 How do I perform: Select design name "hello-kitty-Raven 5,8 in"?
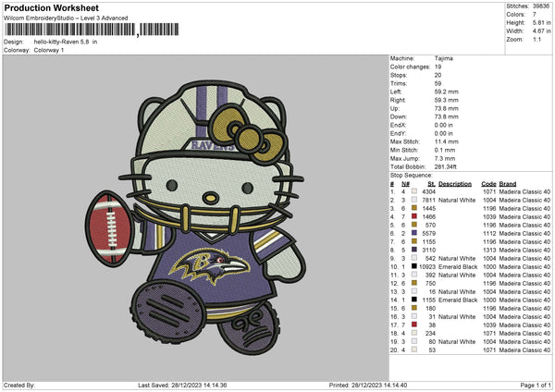tap(66, 42)
